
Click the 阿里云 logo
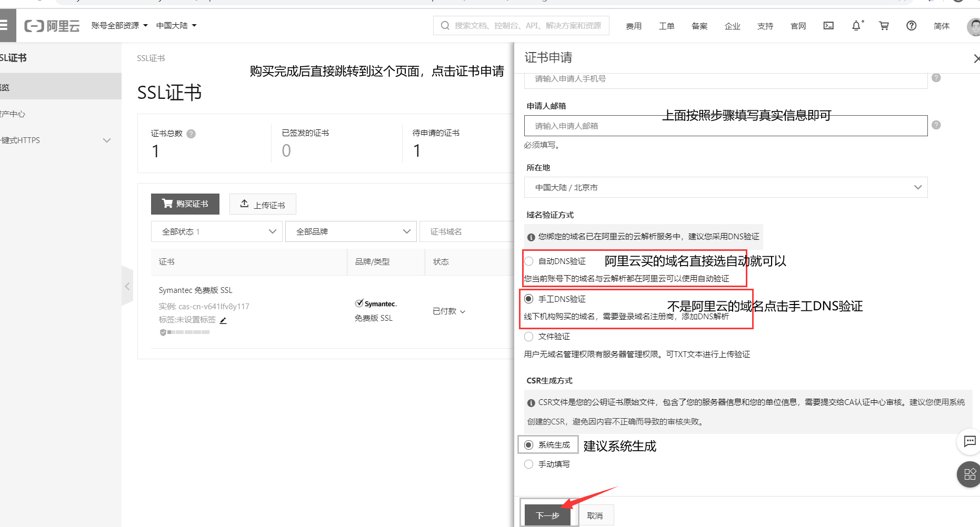coord(52,25)
